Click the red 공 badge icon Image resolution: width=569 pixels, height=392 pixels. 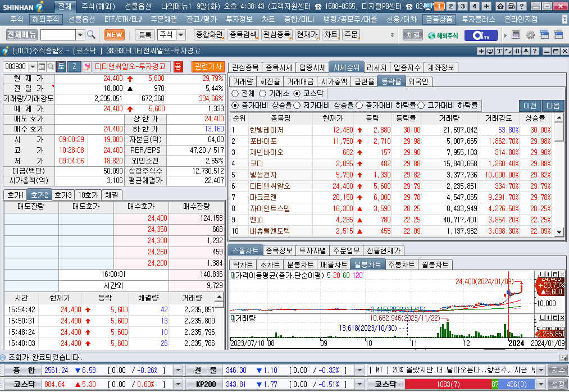178,66
